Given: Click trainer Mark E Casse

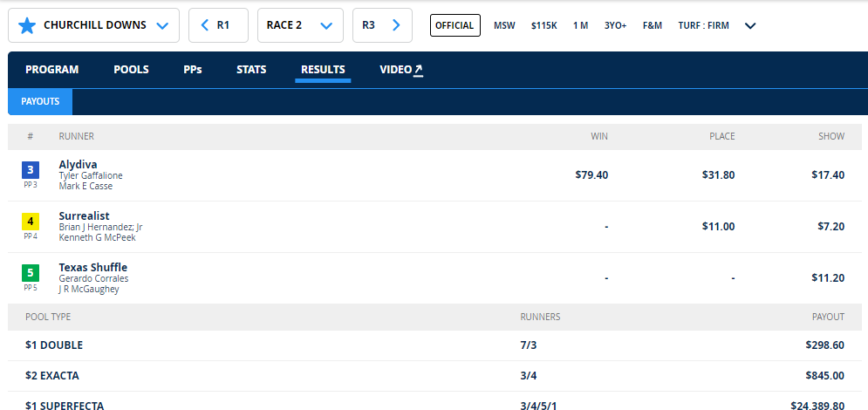Looking at the screenshot, I should tap(85, 186).
